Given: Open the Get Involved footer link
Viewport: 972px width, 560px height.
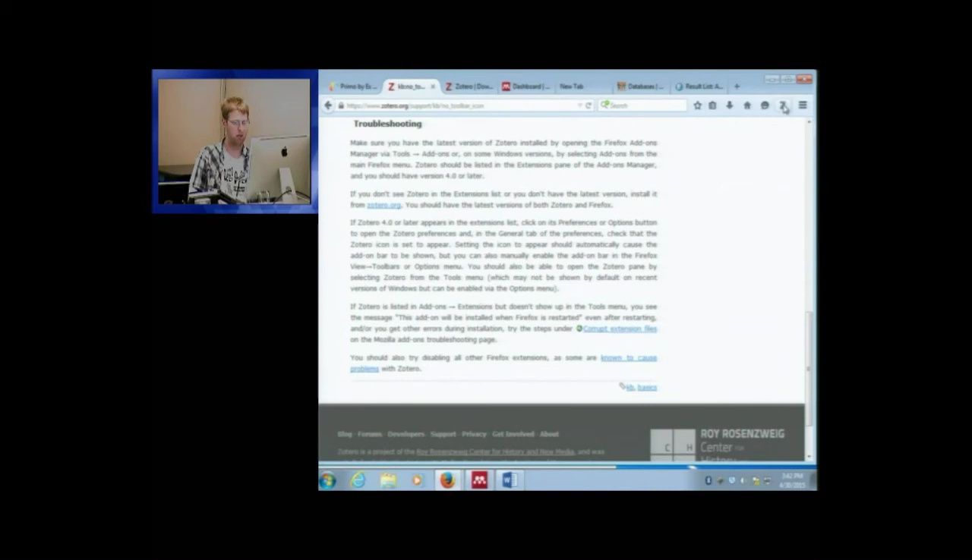Looking at the screenshot, I should click(513, 434).
